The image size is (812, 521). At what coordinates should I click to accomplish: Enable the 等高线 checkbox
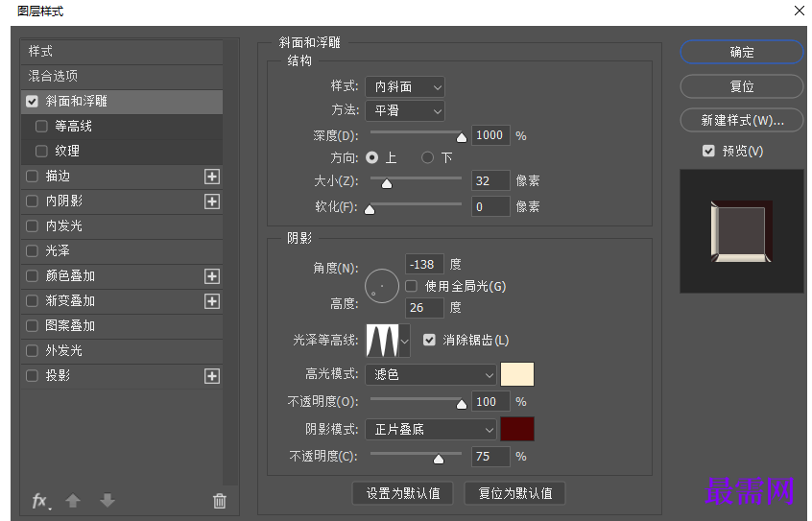click(41, 127)
